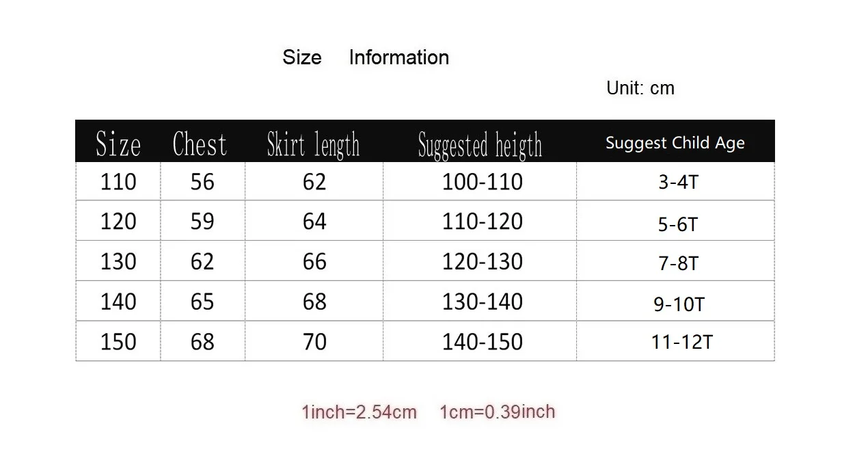Click the size 150 cell
Screen dimensions: 868x465
(x=118, y=341)
